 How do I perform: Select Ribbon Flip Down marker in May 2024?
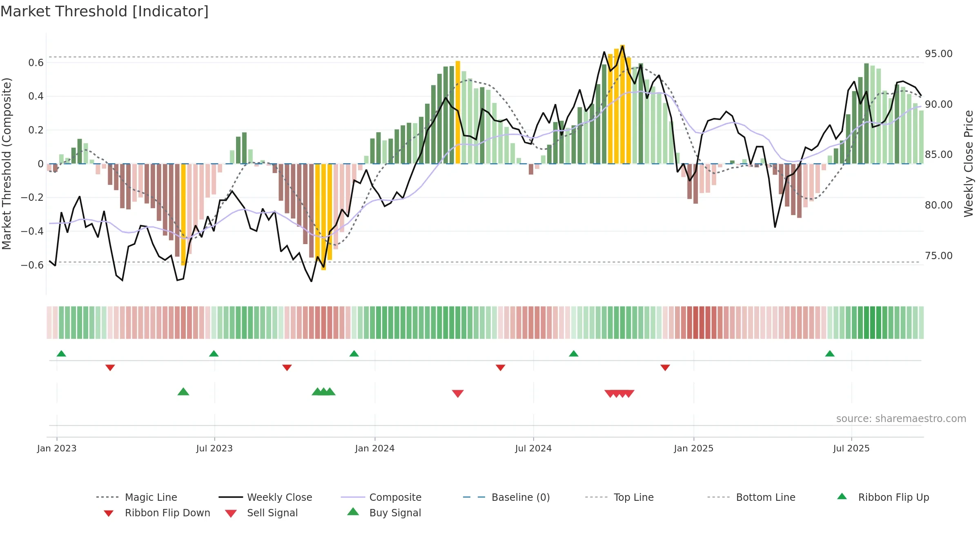(501, 368)
